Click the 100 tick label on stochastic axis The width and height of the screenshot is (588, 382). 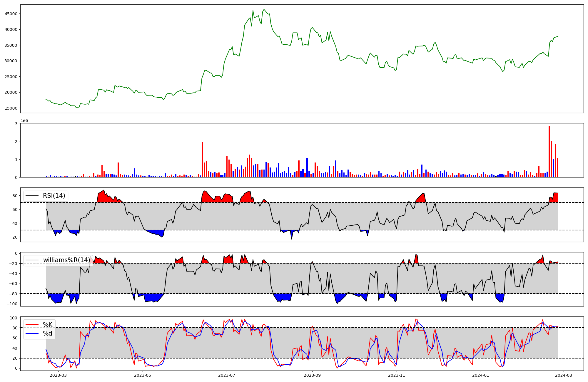(x=13, y=318)
